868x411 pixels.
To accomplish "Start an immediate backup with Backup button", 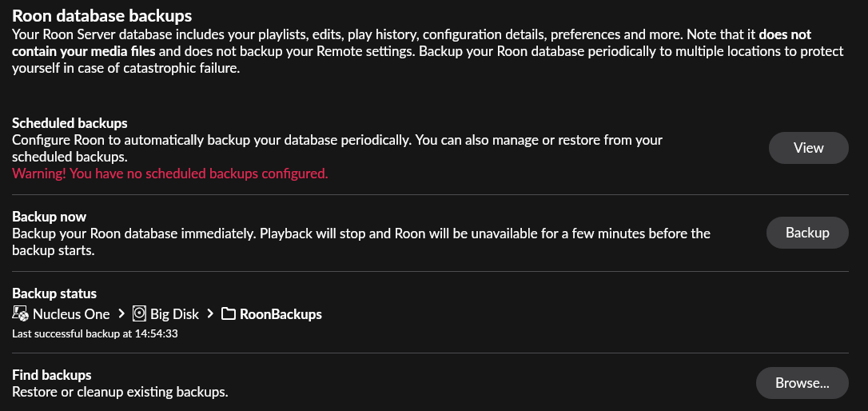I will click(x=807, y=233).
